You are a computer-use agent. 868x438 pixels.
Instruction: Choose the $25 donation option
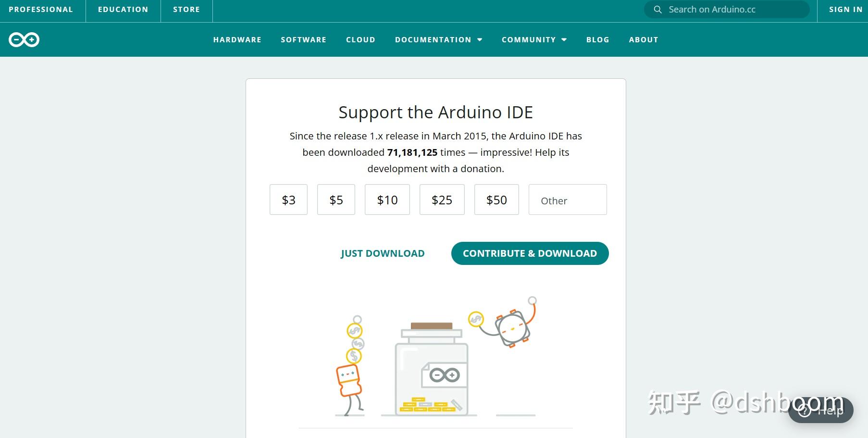(442, 200)
